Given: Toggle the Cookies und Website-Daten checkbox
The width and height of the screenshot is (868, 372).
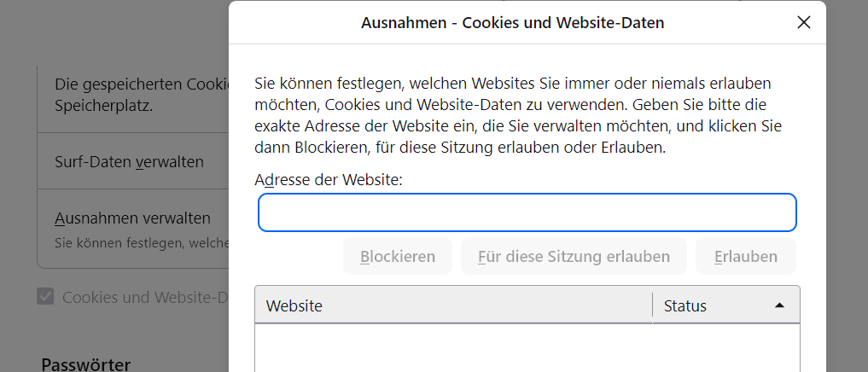Looking at the screenshot, I should [45, 297].
